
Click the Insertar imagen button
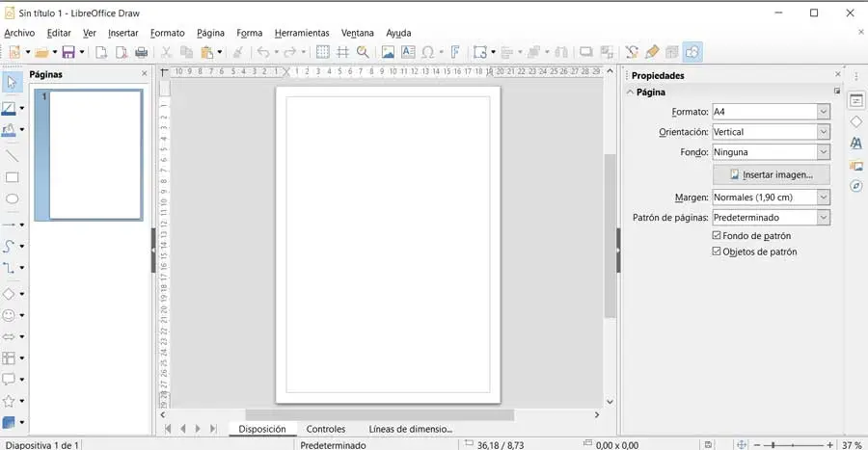(771, 174)
